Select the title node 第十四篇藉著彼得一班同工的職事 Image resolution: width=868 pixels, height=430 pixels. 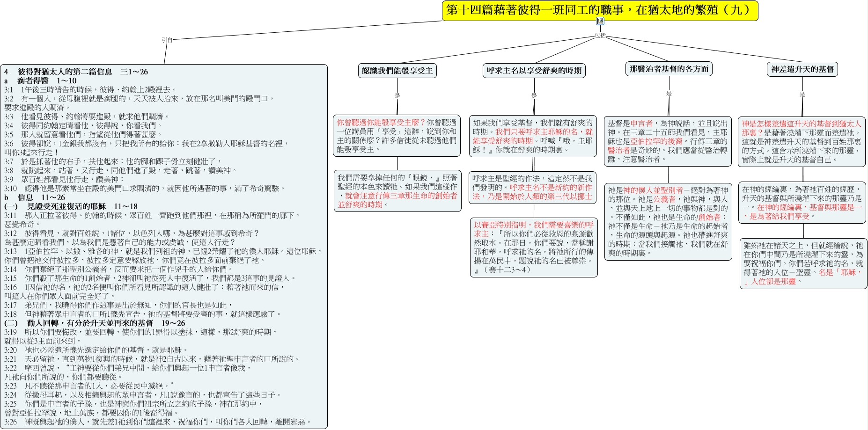coord(600,11)
